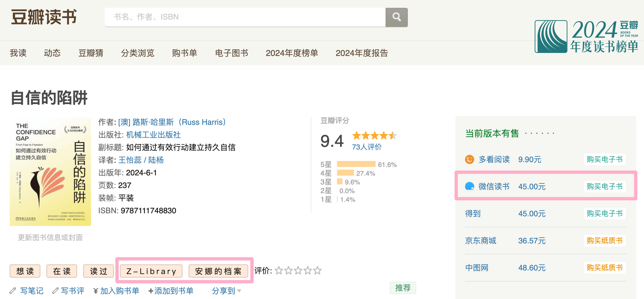Click the 安娜的档案 button
The height and width of the screenshot is (299, 644).
(218, 271)
